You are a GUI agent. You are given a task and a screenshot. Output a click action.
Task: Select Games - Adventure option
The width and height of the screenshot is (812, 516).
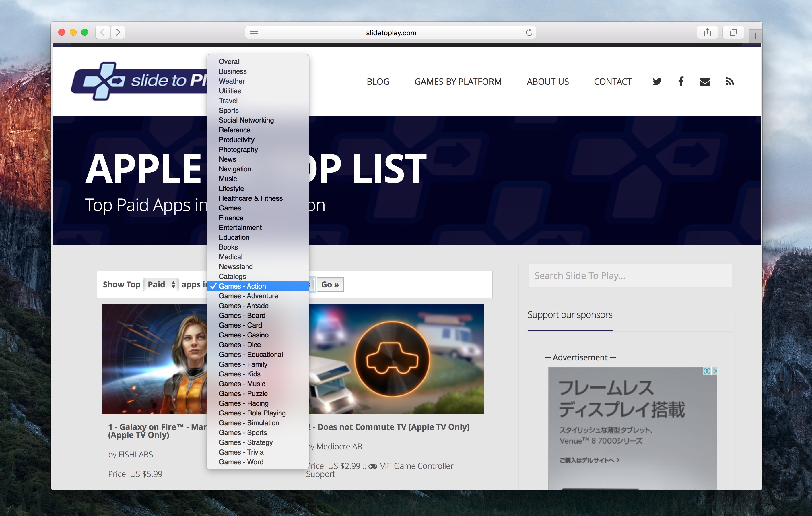[258, 296]
